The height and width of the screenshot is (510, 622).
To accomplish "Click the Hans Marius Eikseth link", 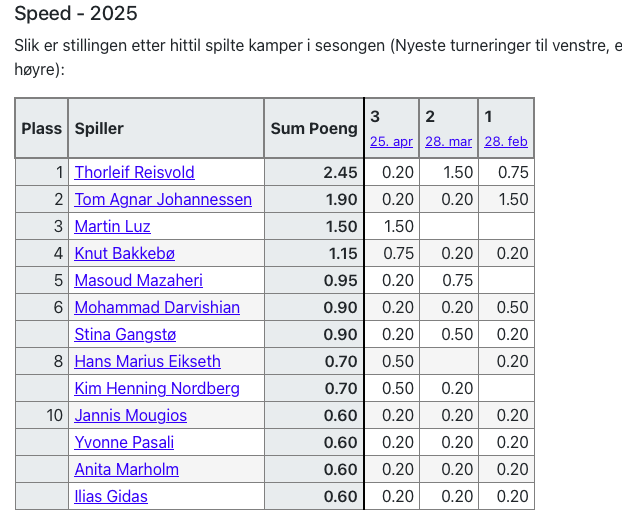I will pyautogui.click(x=147, y=361).
